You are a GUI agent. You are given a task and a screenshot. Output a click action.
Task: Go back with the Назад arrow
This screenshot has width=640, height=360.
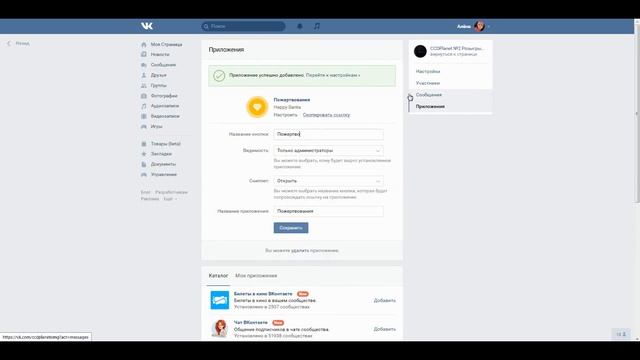click(x=18, y=43)
